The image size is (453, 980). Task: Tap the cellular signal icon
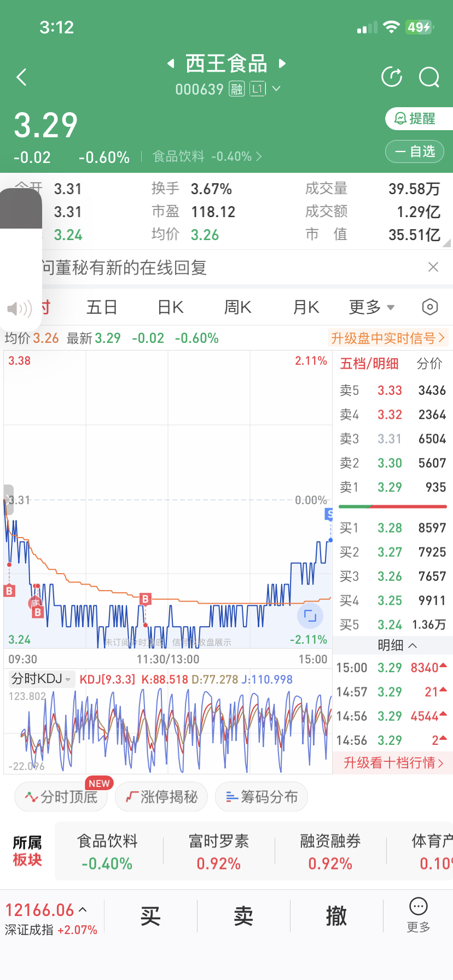(367, 28)
